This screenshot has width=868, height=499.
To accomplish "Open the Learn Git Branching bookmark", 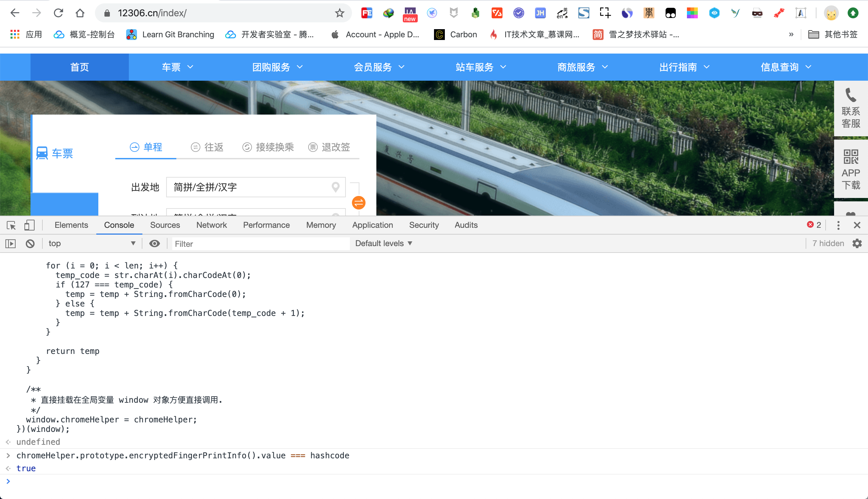I will [x=170, y=35].
